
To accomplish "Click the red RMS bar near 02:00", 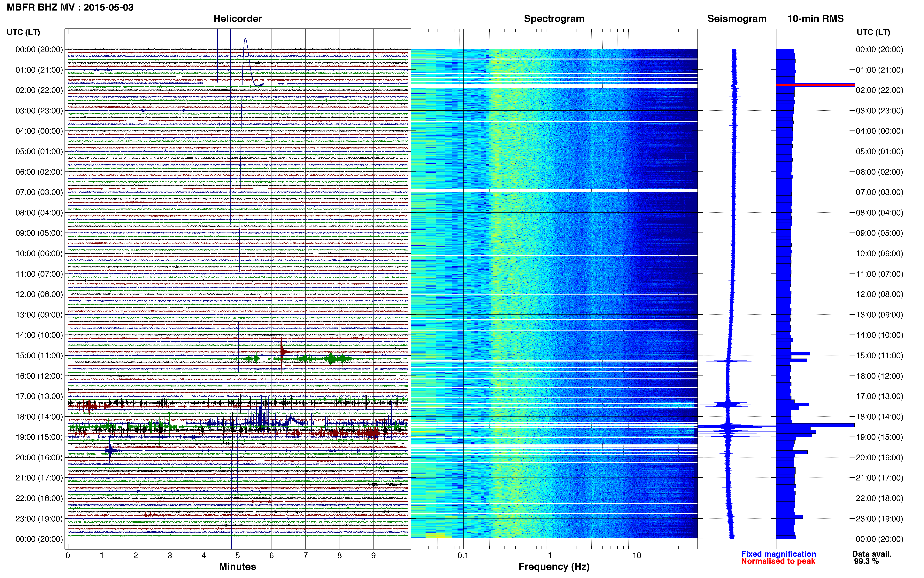I will point(815,85).
